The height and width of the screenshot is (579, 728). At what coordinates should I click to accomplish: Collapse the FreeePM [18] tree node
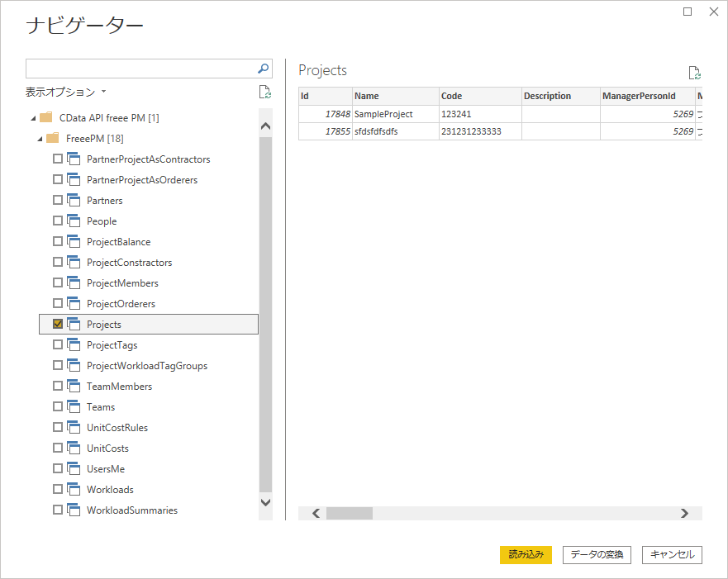coord(40,139)
